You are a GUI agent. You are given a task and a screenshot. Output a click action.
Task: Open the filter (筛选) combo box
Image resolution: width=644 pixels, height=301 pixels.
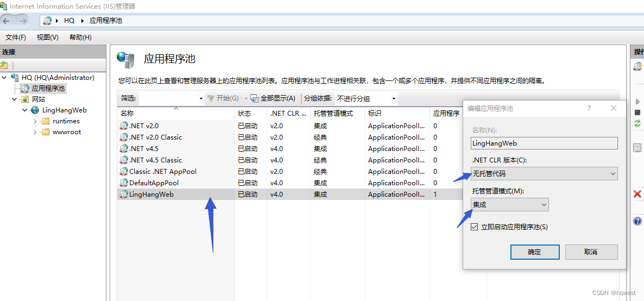click(x=171, y=98)
